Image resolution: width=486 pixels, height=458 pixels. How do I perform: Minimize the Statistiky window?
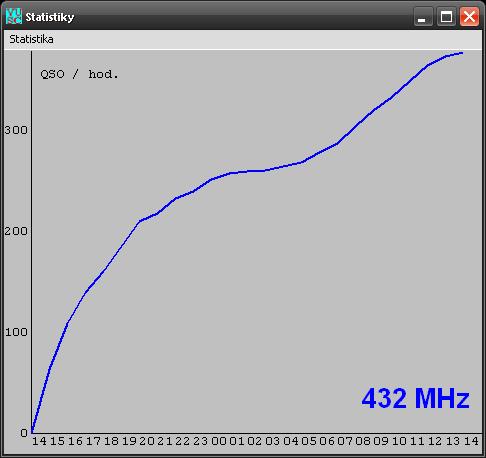[x=423, y=16]
